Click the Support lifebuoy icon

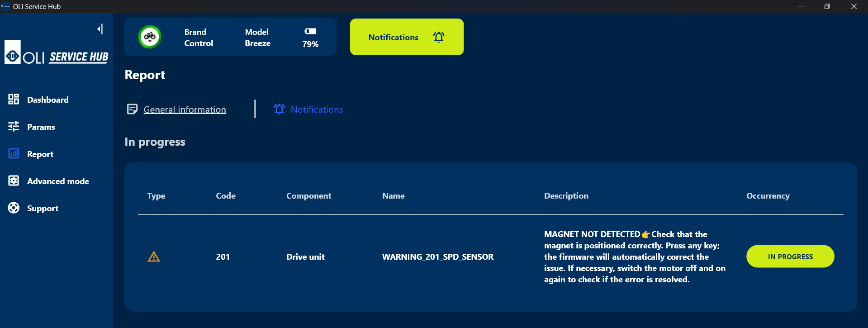click(x=14, y=208)
